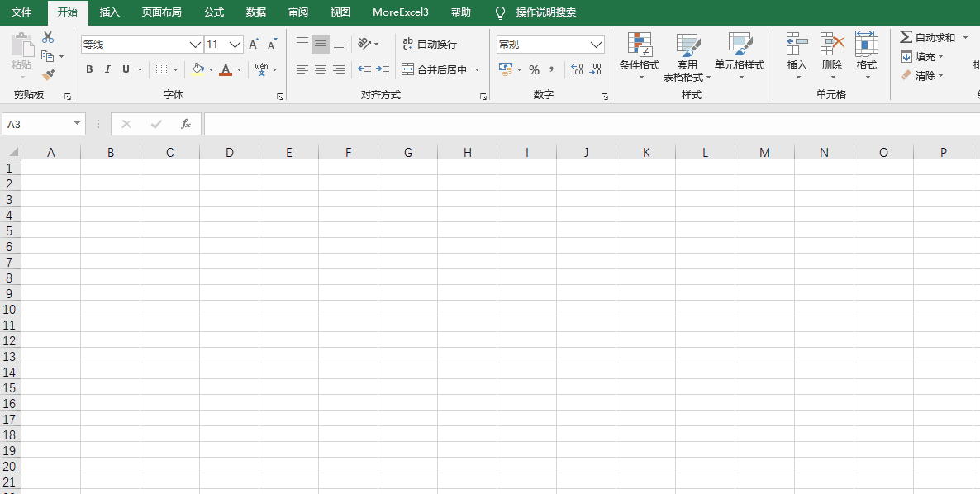Click the Percent Style button
Screen dimensions: 980x494
534,70
